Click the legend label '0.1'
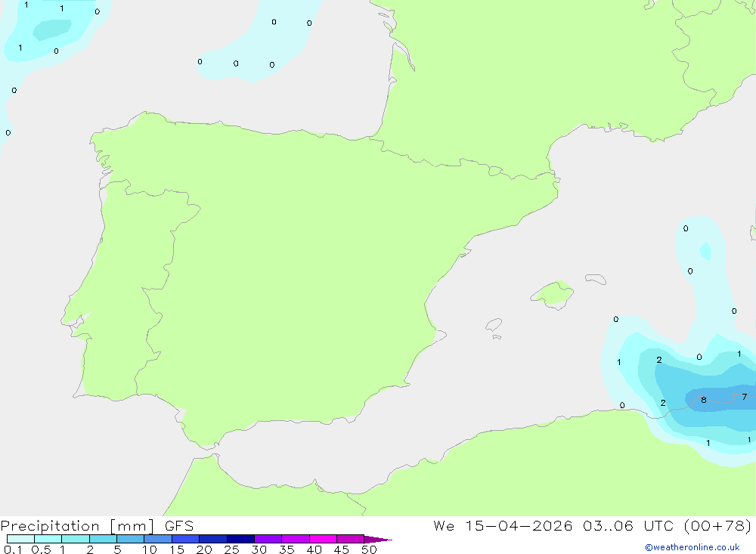 (x=13, y=549)
